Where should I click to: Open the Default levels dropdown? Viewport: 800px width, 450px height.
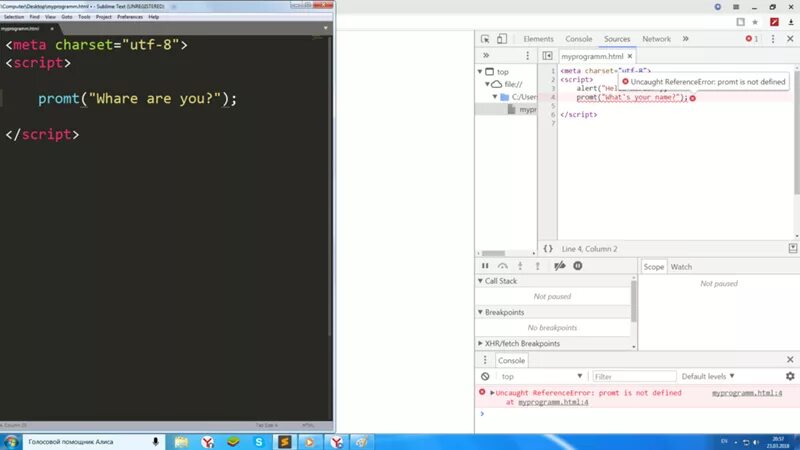pos(708,377)
